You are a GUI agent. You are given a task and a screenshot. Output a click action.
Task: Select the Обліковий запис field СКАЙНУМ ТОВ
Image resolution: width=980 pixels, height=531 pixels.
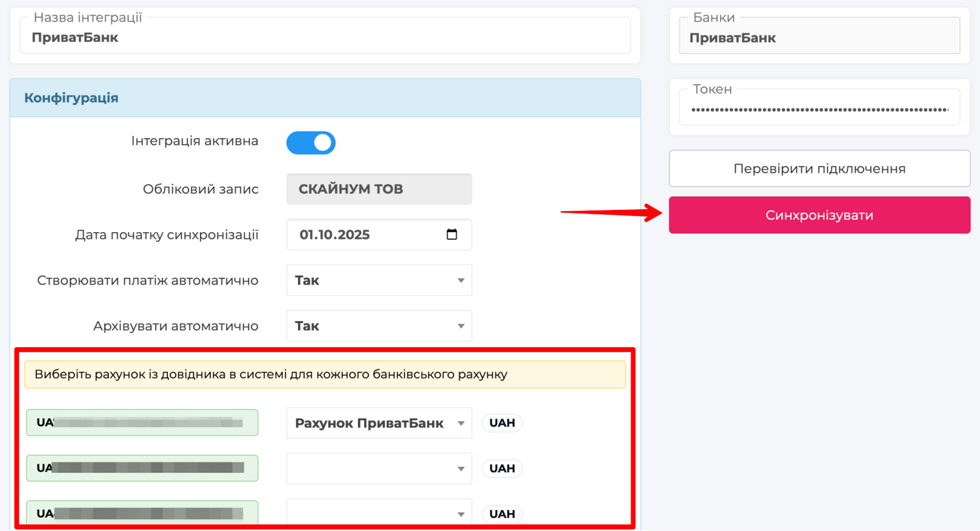(x=379, y=190)
